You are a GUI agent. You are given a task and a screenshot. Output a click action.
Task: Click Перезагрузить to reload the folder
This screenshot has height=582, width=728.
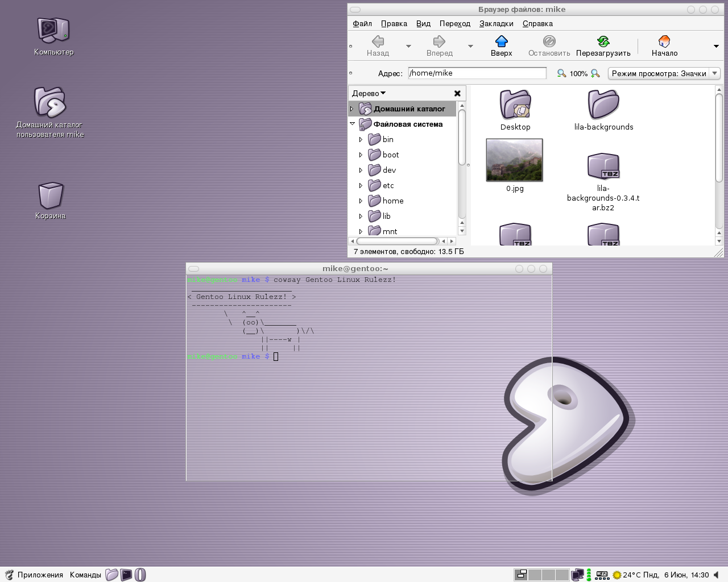tap(603, 46)
